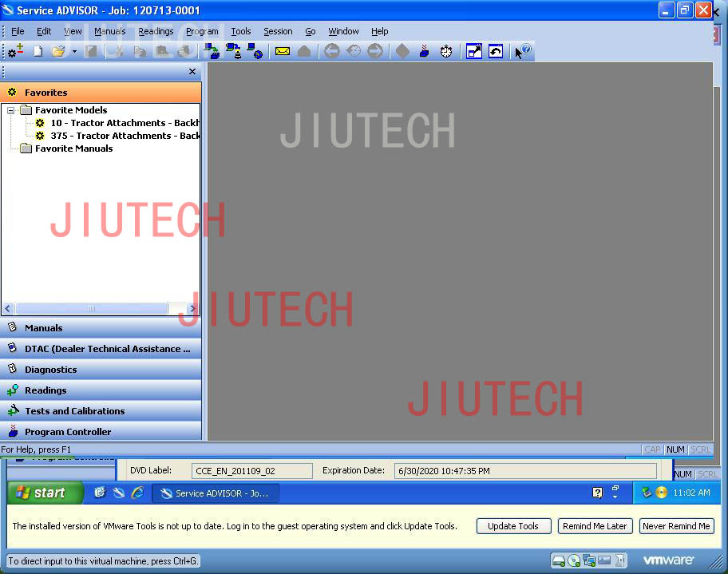Click the context help pointer icon
The width and height of the screenshot is (728, 574).
pos(523,50)
